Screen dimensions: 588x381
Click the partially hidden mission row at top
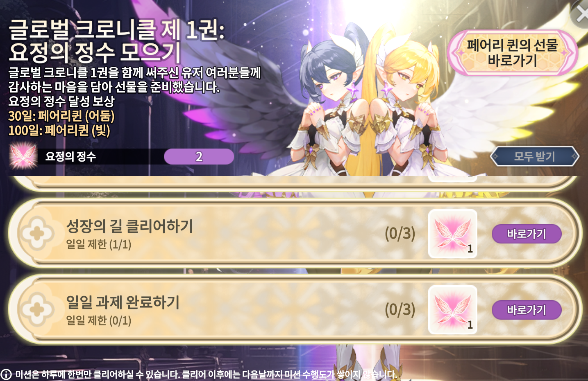coord(294,183)
